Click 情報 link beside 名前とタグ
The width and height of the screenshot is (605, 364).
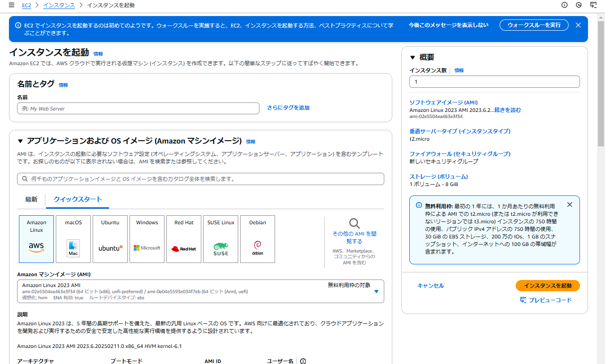pyautogui.click(x=63, y=85)
